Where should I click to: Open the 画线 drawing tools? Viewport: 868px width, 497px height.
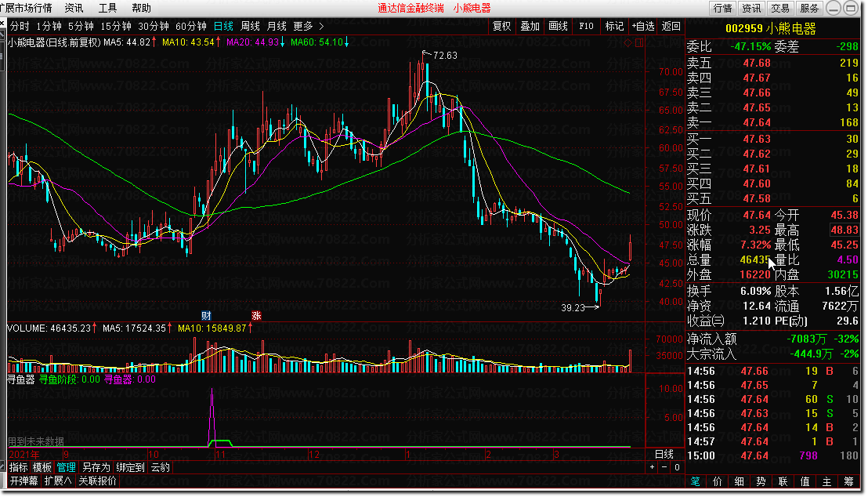pyautogui.click(x=558, y=26)
